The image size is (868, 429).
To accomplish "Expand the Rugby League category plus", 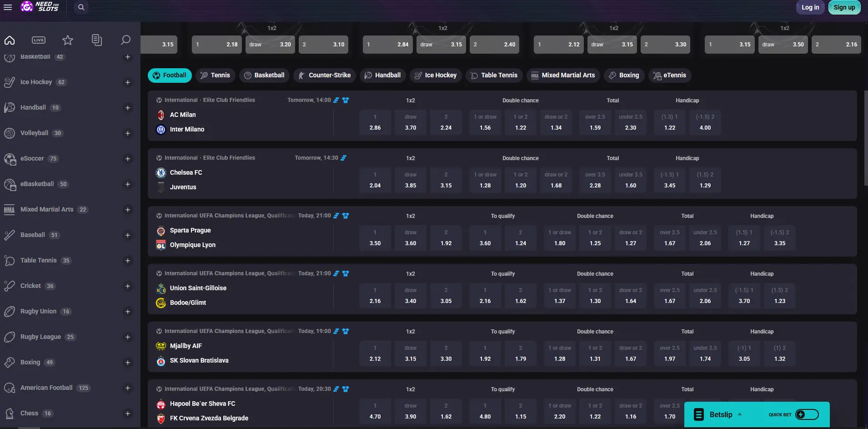I will (x=128, y=337).
